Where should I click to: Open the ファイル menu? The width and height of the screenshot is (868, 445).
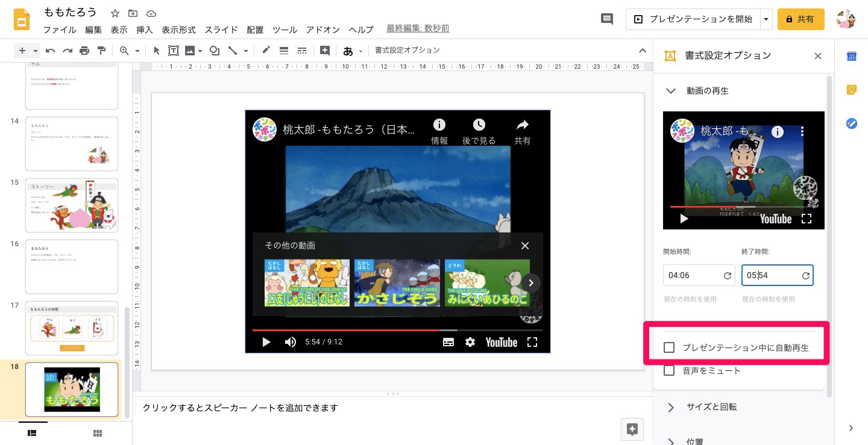[60, 30]
